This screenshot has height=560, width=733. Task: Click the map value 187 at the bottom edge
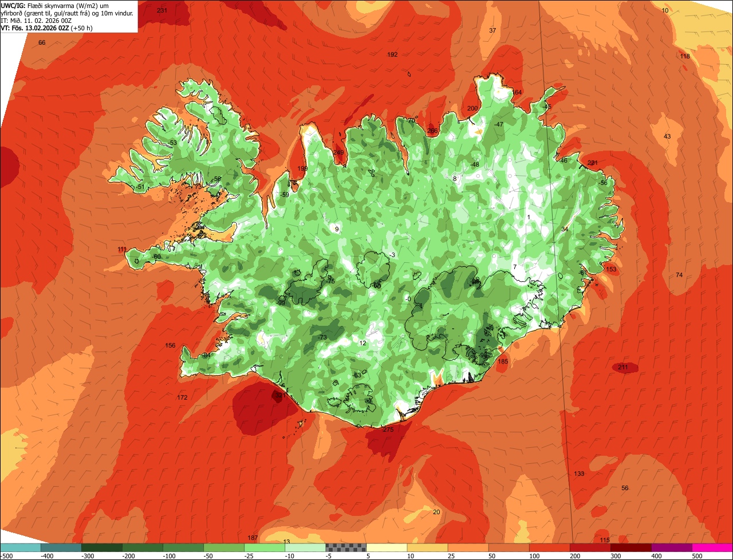253,538
